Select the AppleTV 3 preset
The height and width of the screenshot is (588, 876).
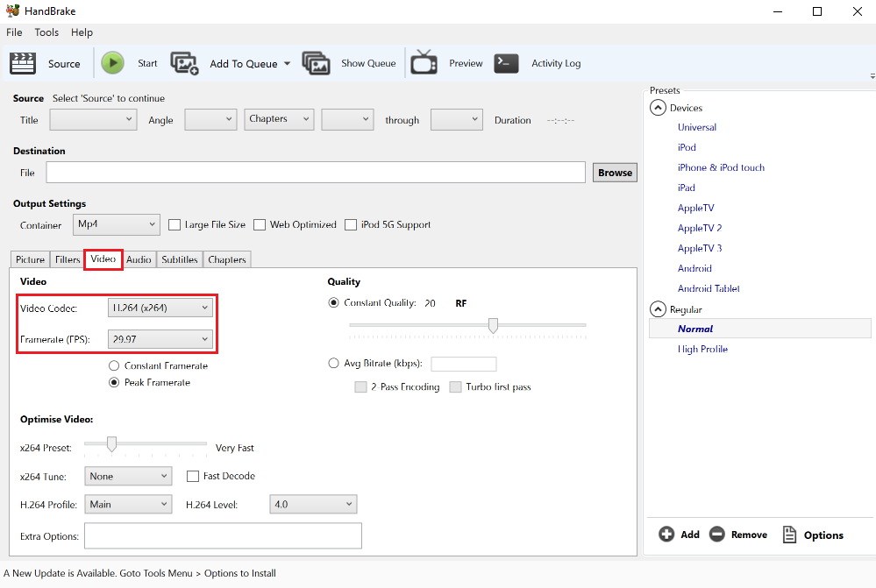[x=700, y=248]
